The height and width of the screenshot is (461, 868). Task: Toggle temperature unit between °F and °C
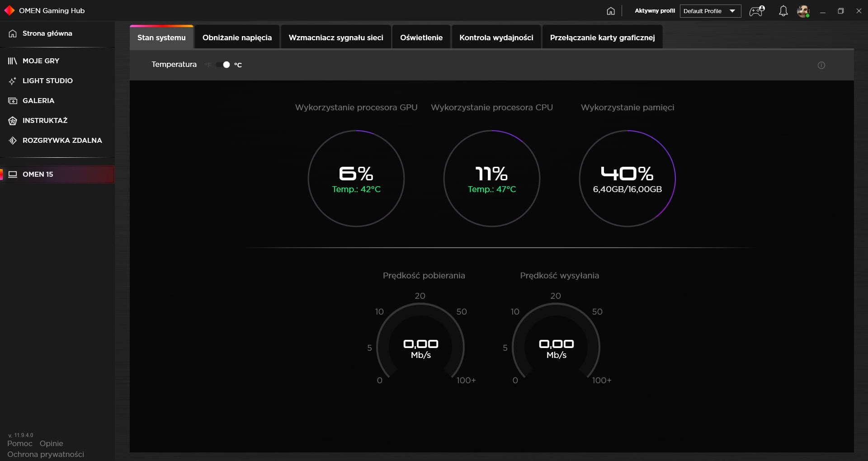click(x=223, y=65)
